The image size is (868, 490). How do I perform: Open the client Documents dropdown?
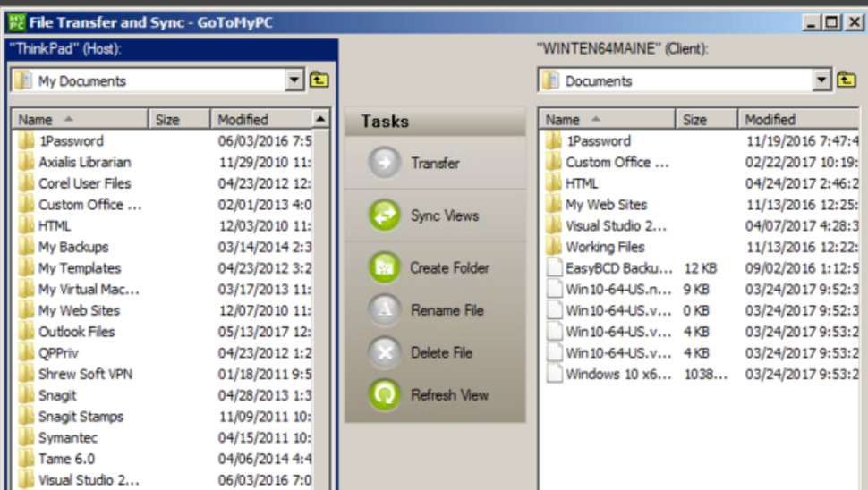point(822,80)
